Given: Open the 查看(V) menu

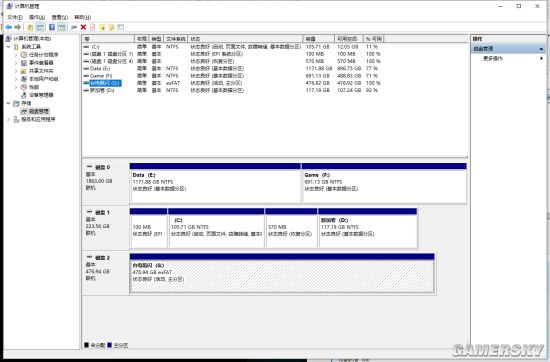Looking at the screenshot, I should [x=60, y=17].
